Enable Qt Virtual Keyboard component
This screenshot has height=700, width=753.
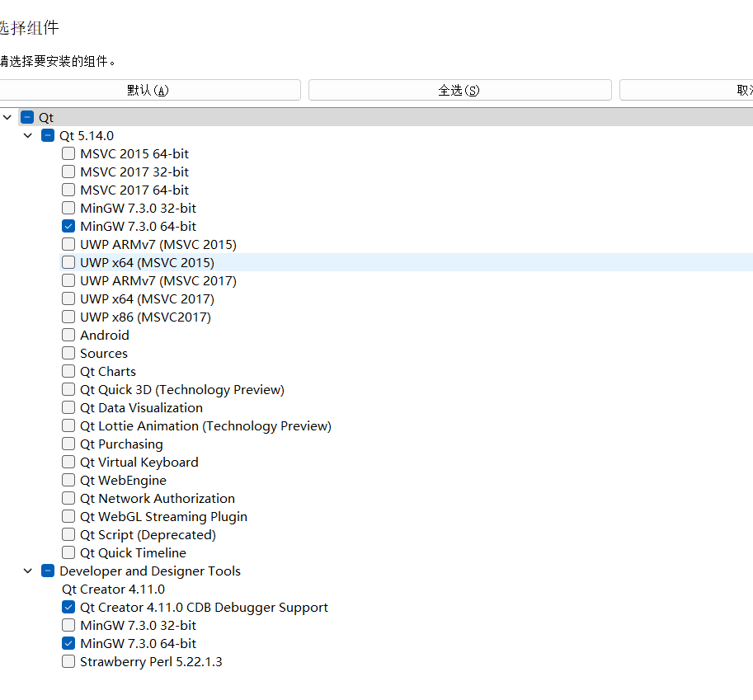coord(68,462)
